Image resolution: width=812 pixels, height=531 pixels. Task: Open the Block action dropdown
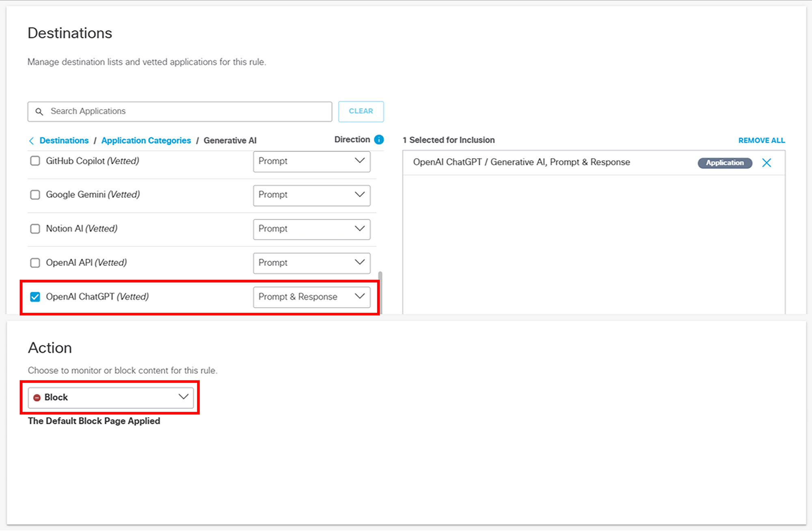point(110,398)
